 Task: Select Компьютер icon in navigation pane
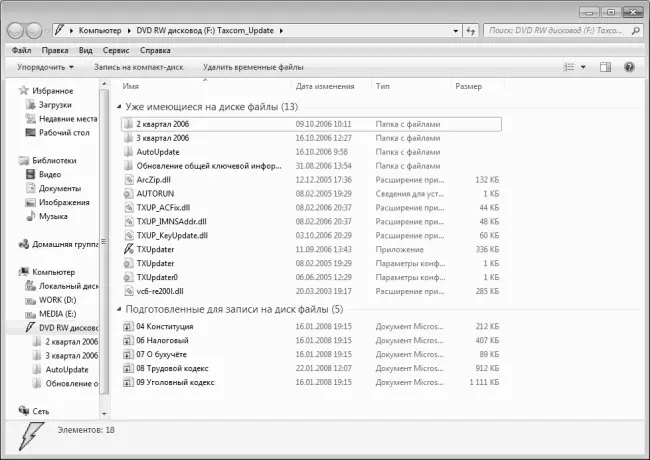tap(24, 271)
